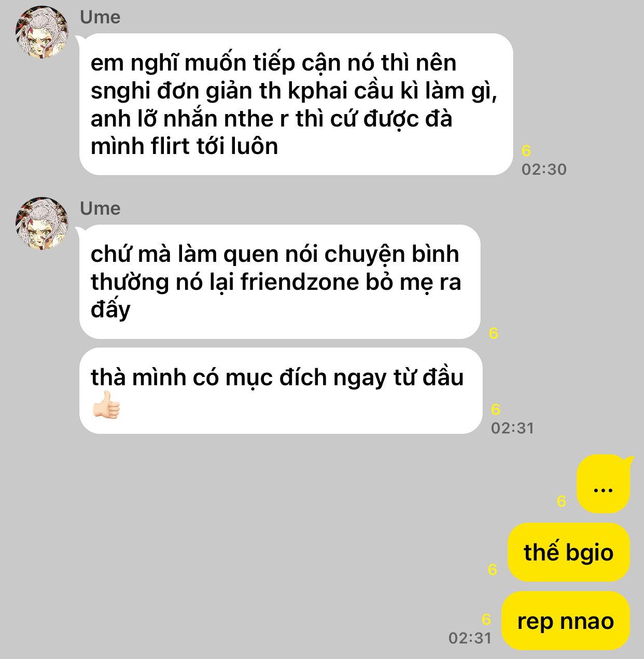Tap read count 6 beside "thế bgio"

(x=493, y=570)
